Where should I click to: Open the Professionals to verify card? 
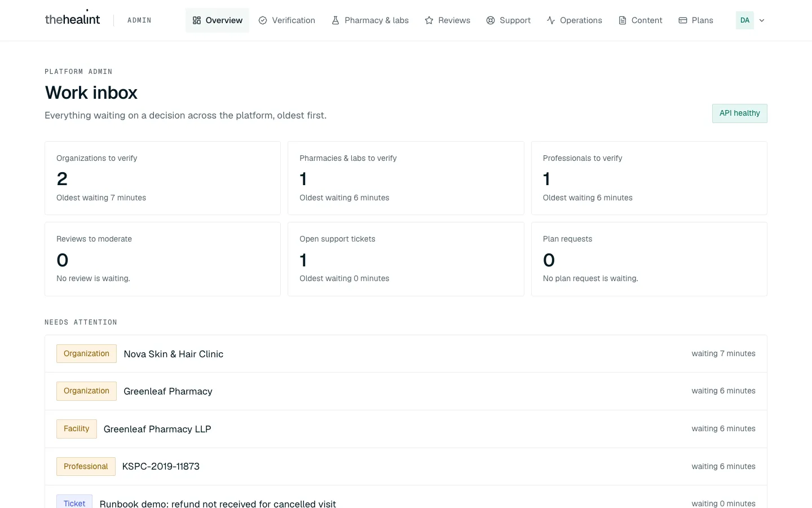(649, 178)
